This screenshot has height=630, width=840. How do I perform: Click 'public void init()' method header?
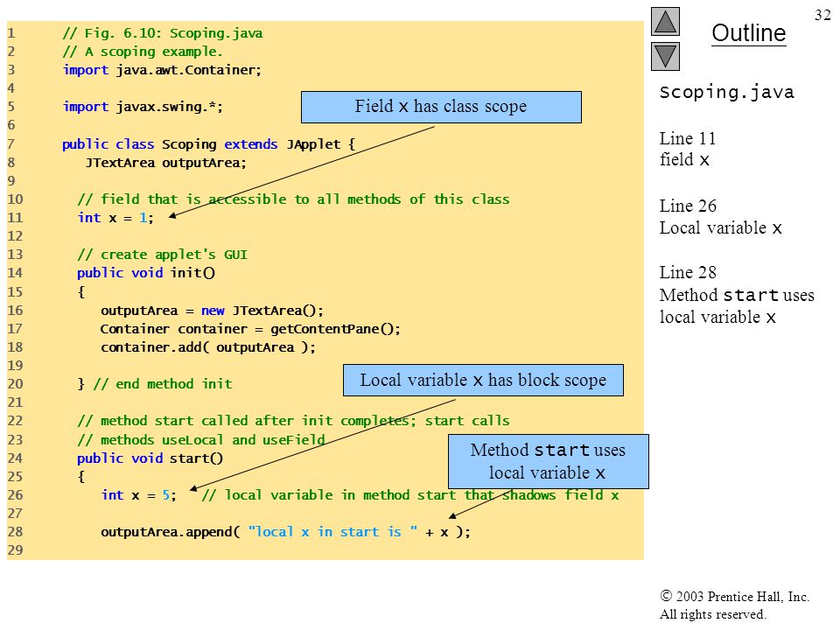click(146, 273)
